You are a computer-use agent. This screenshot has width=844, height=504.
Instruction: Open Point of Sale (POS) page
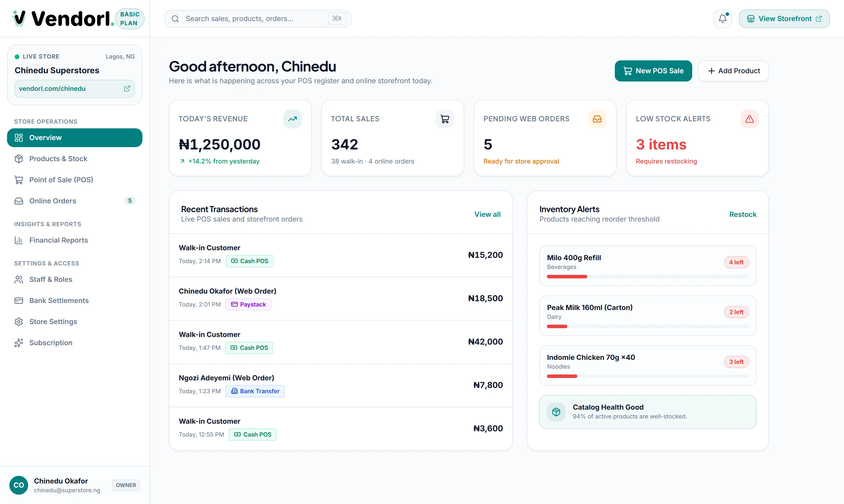(x=75, y=180)
